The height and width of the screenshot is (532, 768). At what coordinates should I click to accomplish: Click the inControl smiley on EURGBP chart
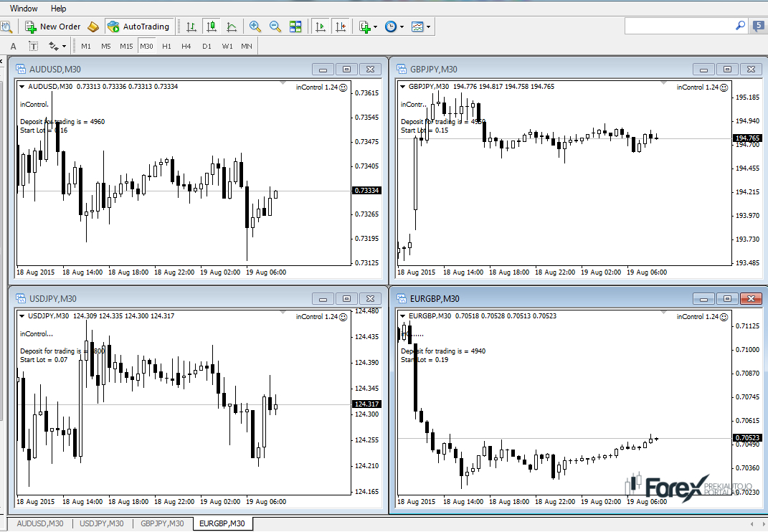(724, 316)
